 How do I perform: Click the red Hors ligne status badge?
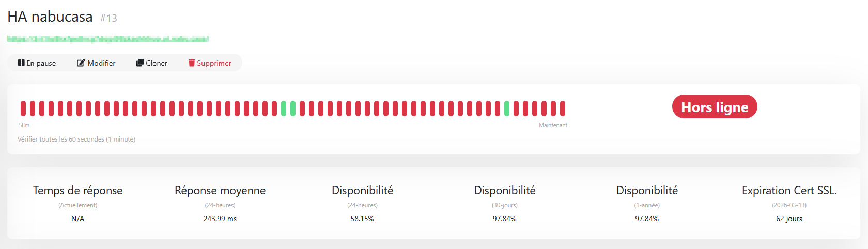(x=715, y=107)
